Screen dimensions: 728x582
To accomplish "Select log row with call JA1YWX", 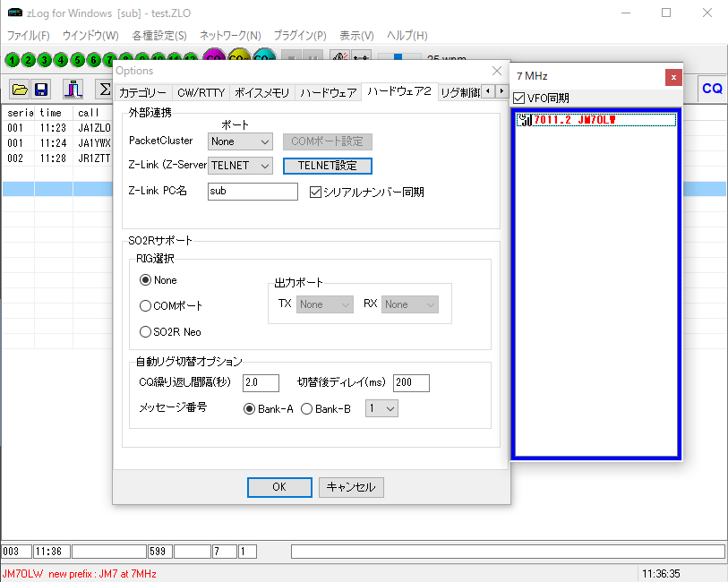I will [x=58, y=143].
